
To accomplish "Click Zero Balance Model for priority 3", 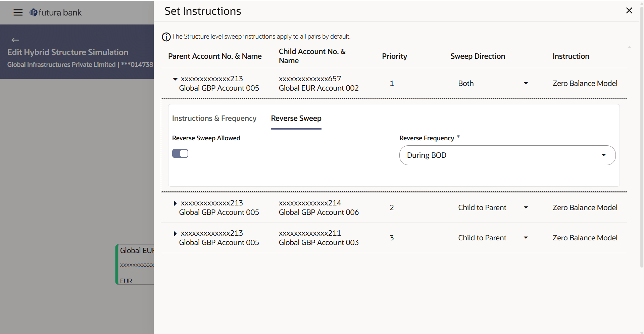I will click(585, 238).
